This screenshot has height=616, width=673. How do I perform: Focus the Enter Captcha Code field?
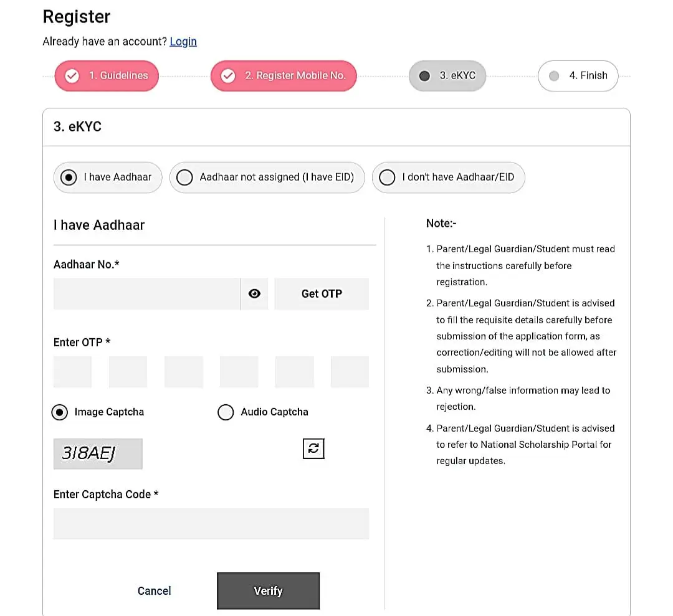tap(211, 523)
